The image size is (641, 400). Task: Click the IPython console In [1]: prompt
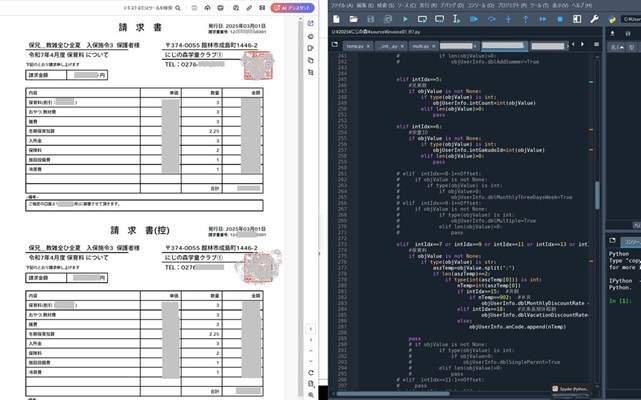point(620,301)
